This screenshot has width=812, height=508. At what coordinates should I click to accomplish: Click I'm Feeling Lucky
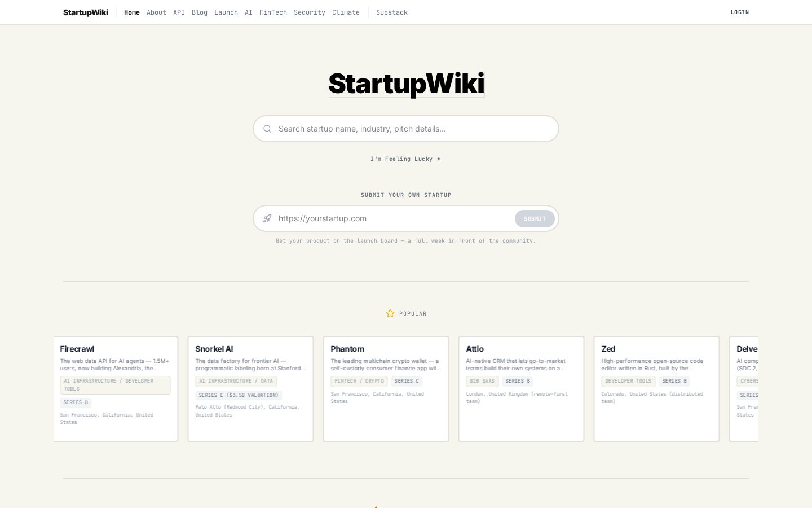point(406,159)
